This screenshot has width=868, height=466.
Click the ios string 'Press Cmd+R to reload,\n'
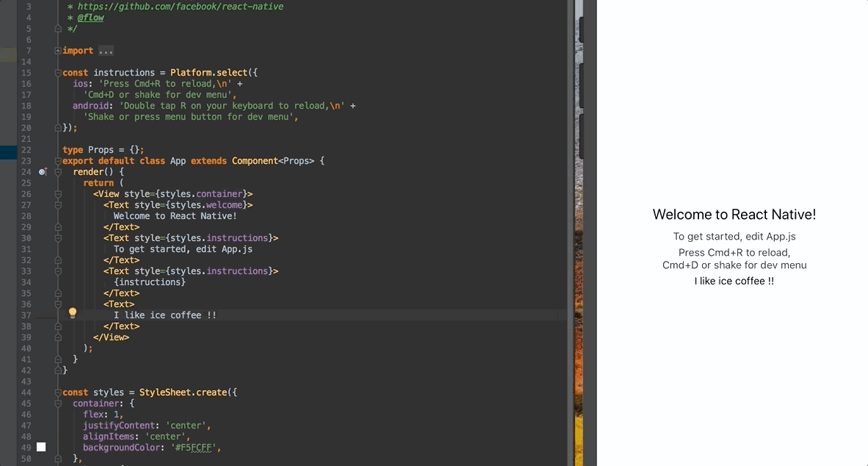point(165,84)
